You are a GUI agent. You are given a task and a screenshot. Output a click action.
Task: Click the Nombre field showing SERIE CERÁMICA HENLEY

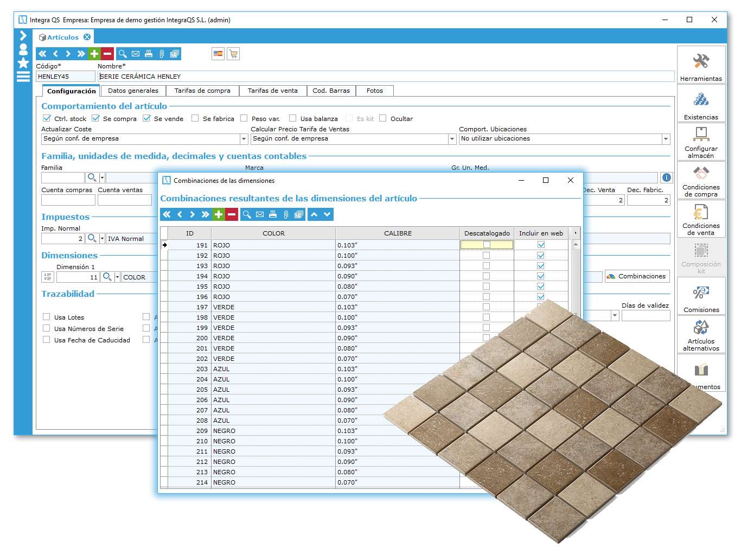(217, 76)
